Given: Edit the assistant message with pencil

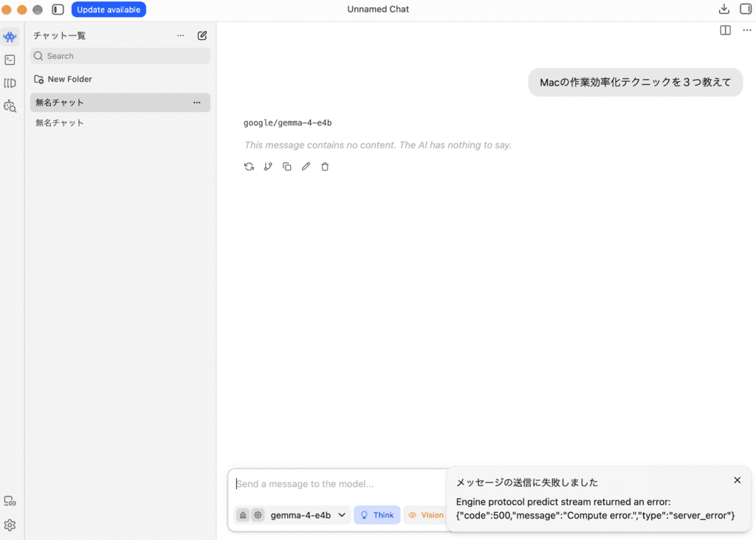Looking at the screenshot, I should pos(306,167).
